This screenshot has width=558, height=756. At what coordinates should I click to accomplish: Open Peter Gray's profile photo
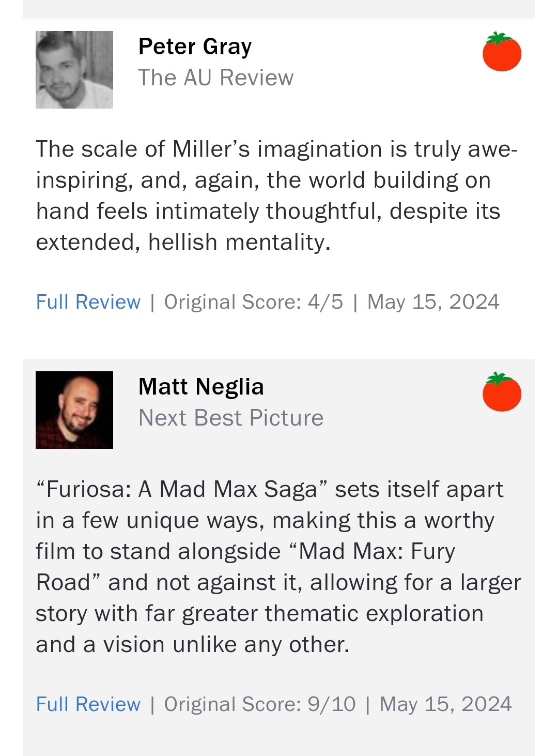tap(74, 70)
